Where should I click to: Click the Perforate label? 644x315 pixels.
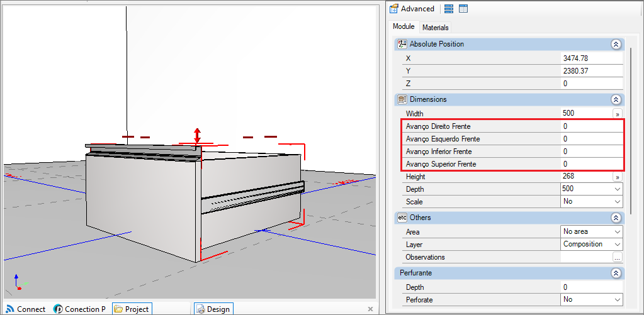419,300
